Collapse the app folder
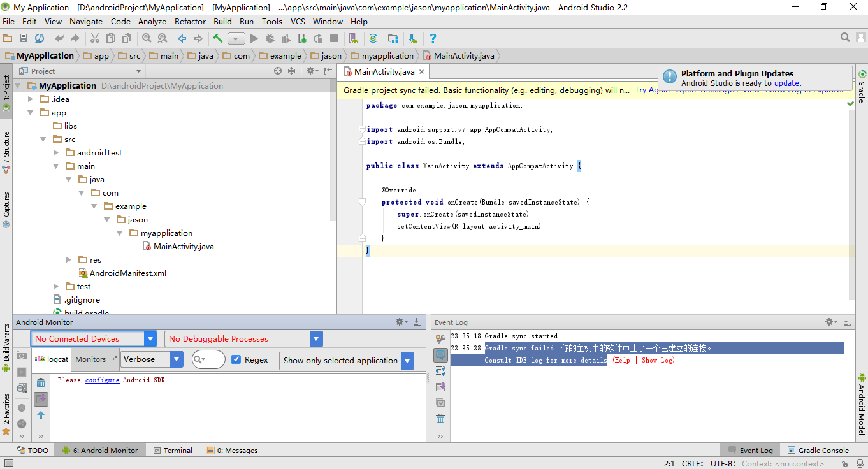The height and width of the screenshot is (469, 868). (x=31, y=112)
